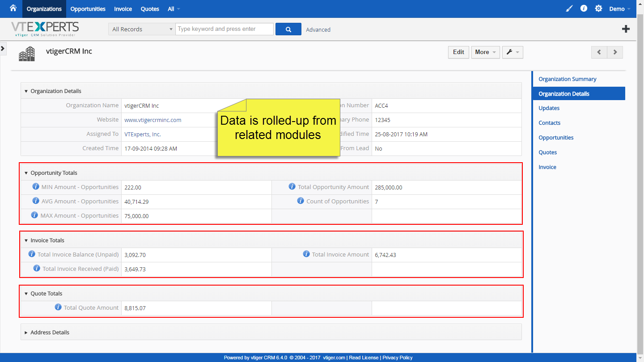Click the keyword search input field
The height and width of the screenshot is (362, 644).
pyautogui.click(x=225, y=29)
